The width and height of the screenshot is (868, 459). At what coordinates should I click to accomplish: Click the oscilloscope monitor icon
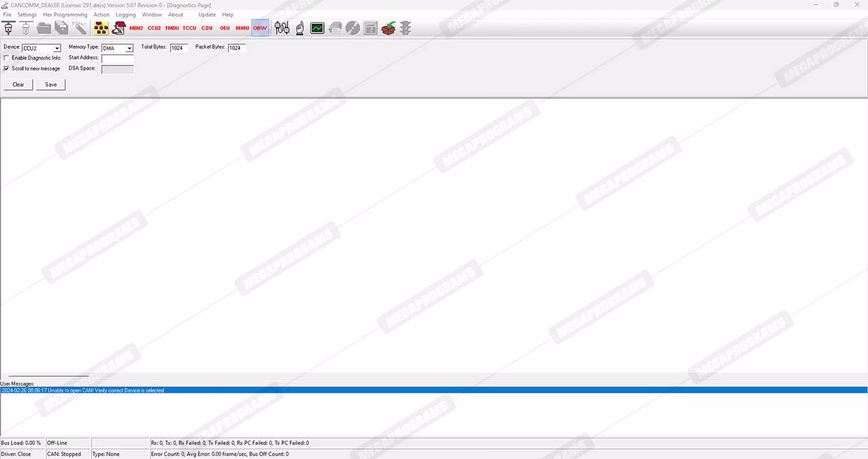(317, 28)
